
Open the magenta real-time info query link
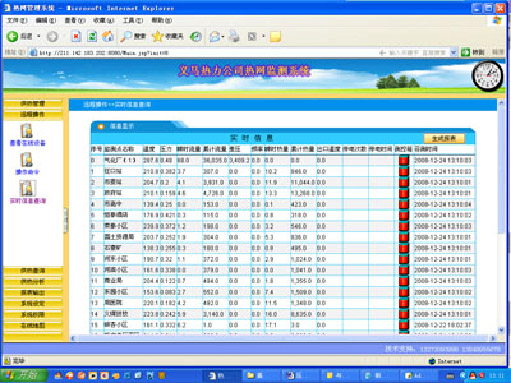pos(28,201)
